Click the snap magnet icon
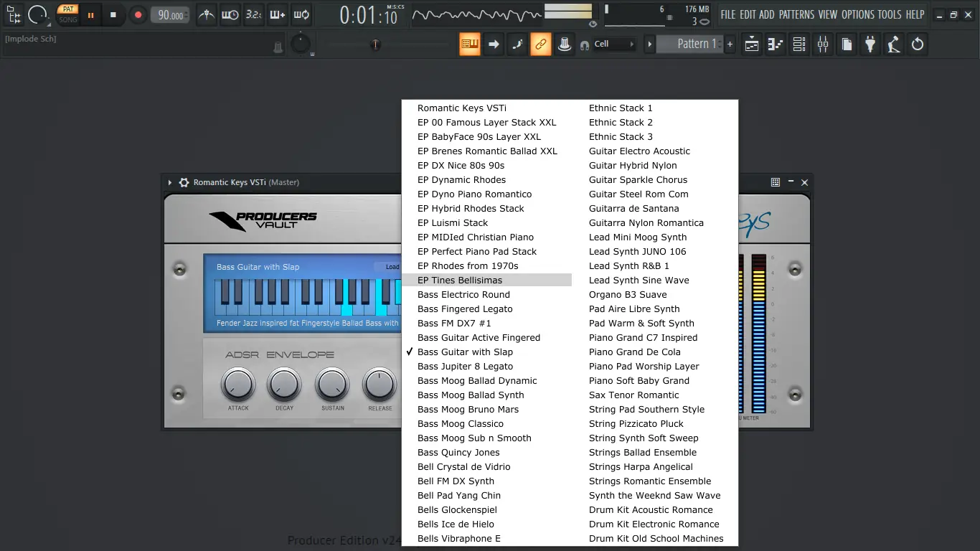 [x=585, y=44]
